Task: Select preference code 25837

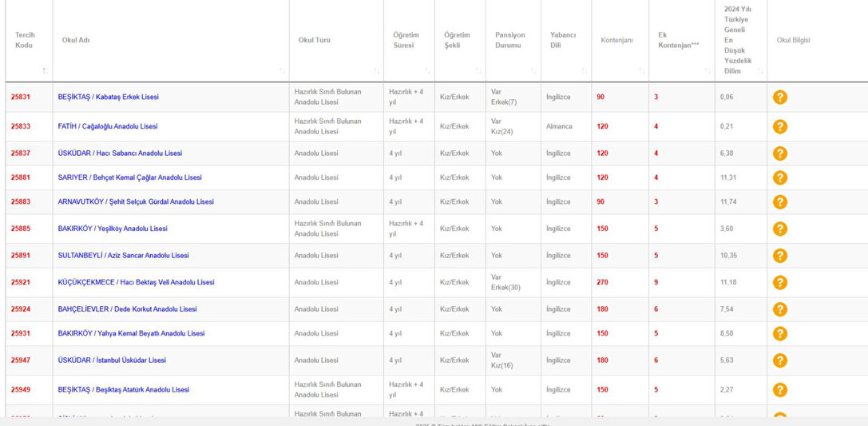Action: [21, 153]
